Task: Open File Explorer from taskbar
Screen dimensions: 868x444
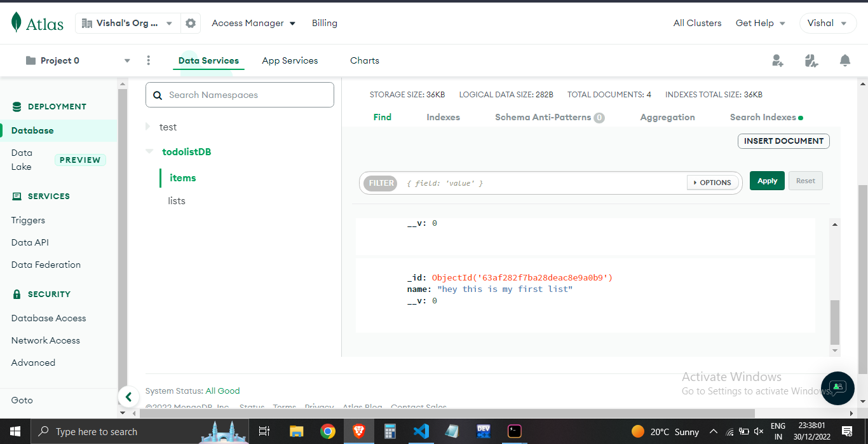Action: coord(296,431)
